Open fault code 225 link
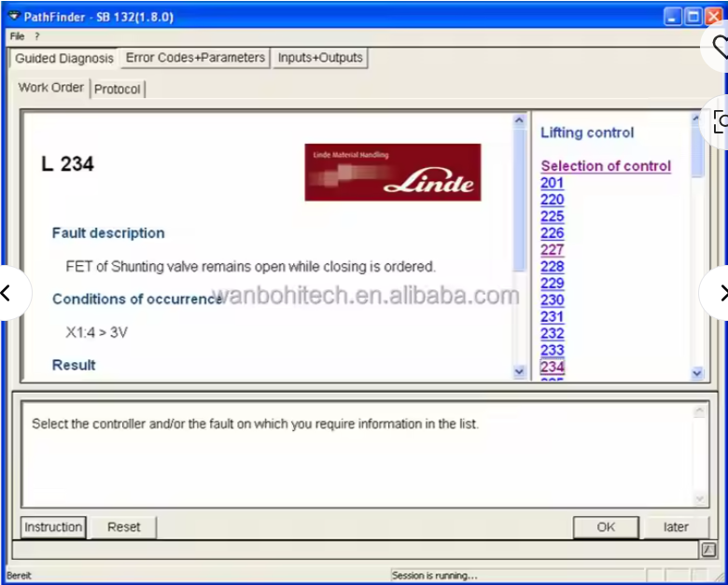Image resolution: width=728 pixels, height=585 pixels. point(552,216)
